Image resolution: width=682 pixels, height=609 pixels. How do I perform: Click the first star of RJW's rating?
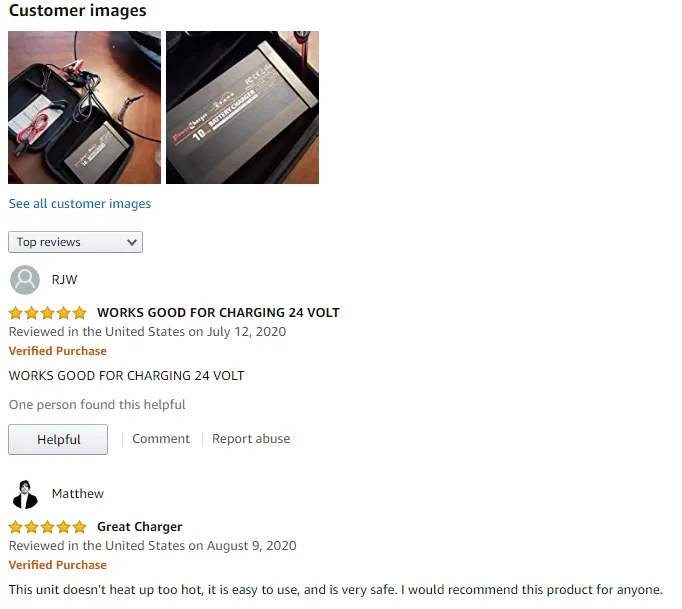coord(16,313)
